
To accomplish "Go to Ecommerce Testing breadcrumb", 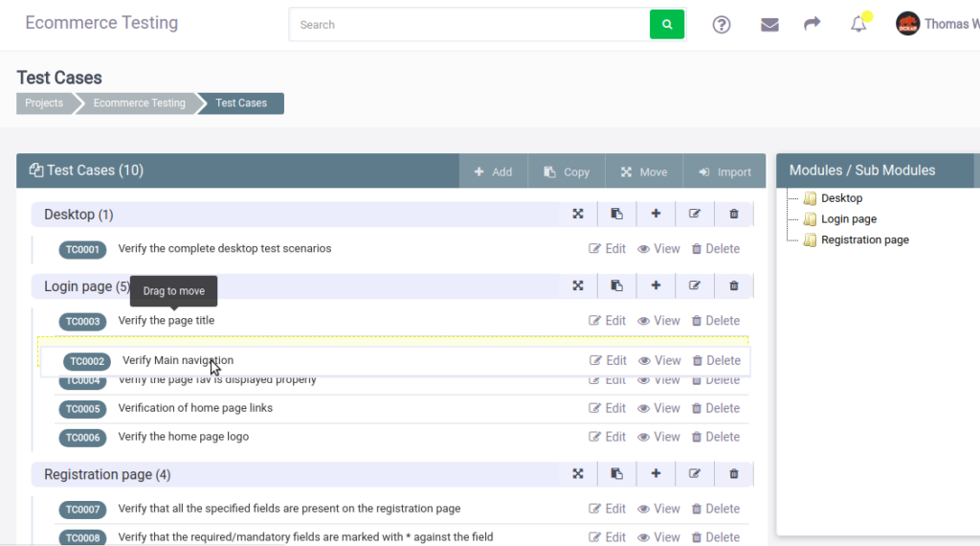I will tap(140, 103).
